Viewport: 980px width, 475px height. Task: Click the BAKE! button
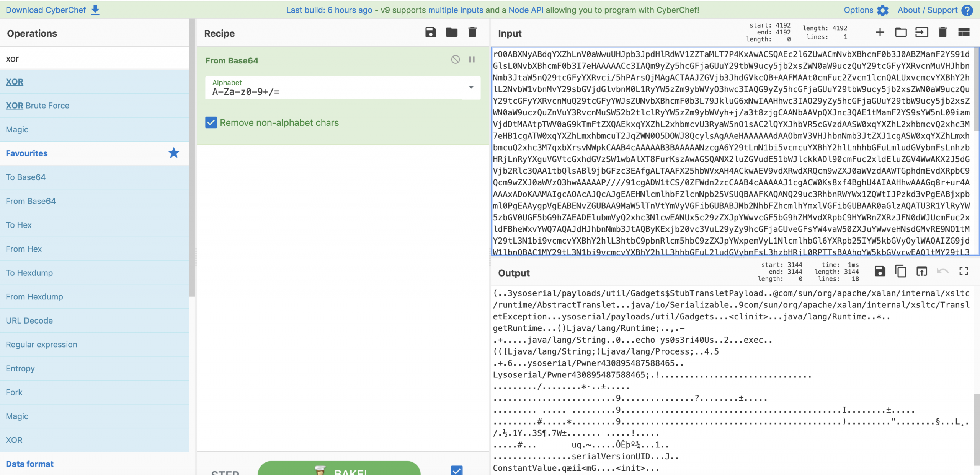click(x=339, y=469)
